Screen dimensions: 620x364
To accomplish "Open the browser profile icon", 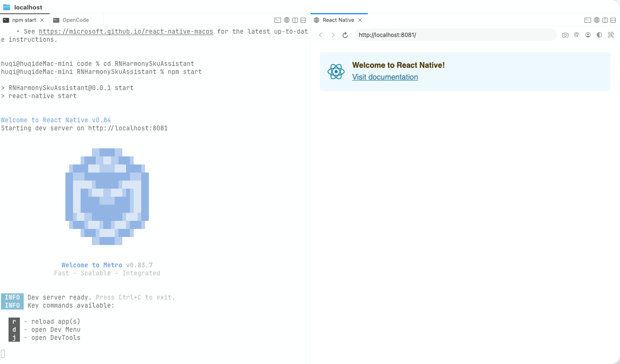I will 588,35.
